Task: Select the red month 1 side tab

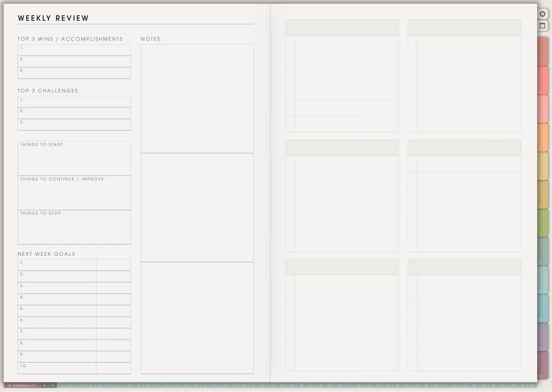Action: tap(543, 51)
